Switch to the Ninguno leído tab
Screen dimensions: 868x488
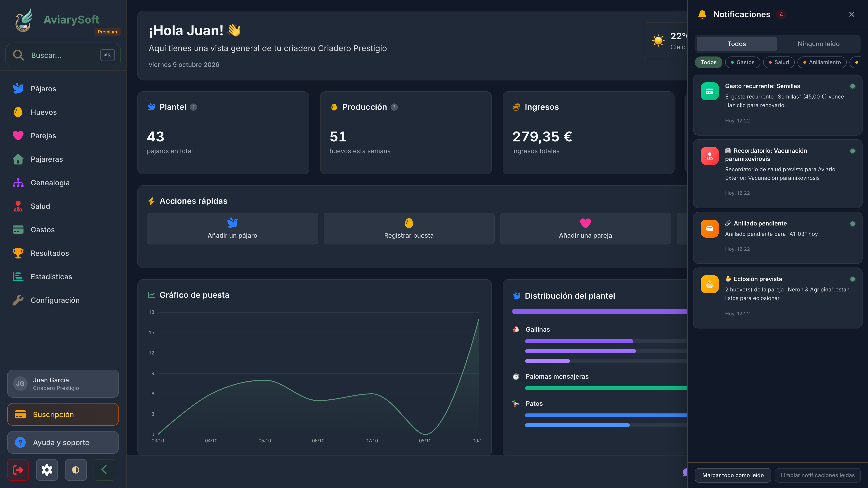click(818, 44)
